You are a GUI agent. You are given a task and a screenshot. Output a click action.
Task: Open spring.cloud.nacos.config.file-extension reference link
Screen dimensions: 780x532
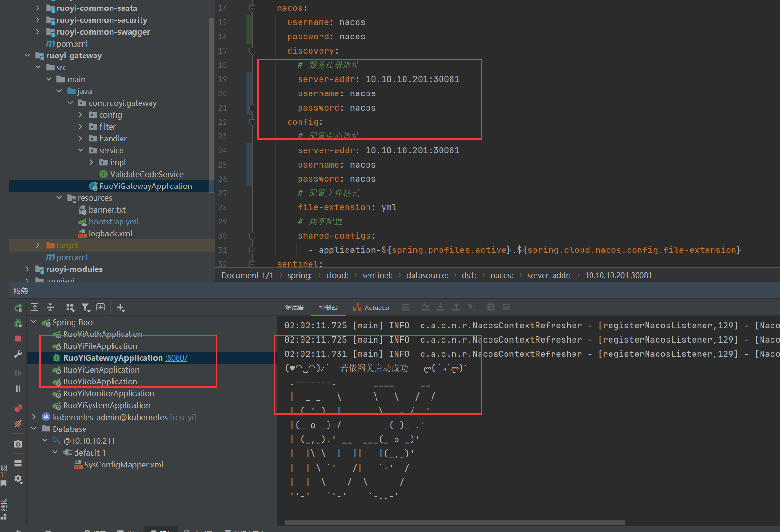coord(632,250)
